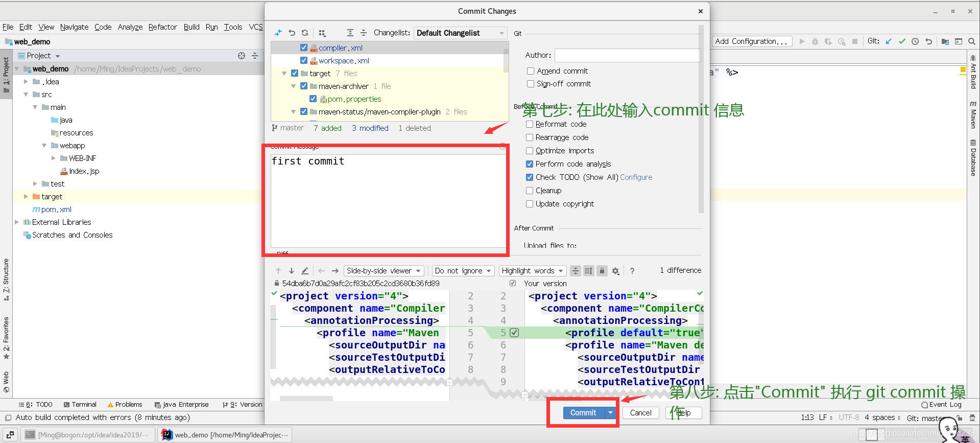Click Git Show History clock icon
Image resolution: width=980 pixels, height=443 pixels.
pos(915,41)
